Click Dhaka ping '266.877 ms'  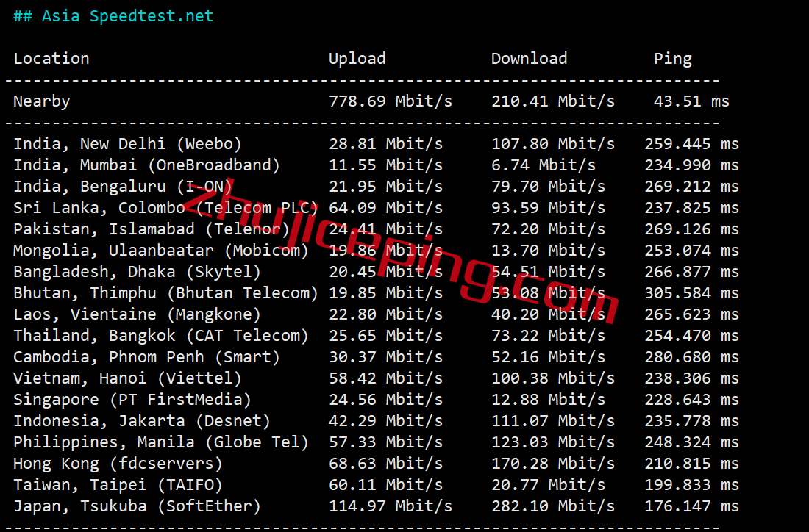[691, 272]
